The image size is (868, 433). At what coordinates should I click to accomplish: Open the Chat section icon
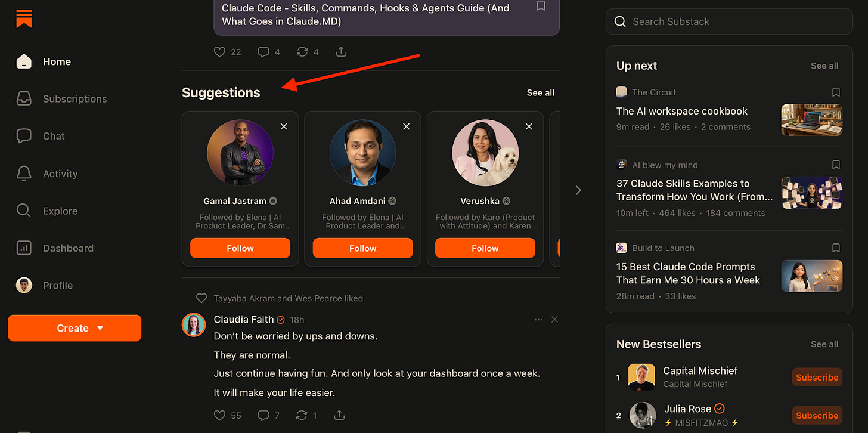(24, 136)
